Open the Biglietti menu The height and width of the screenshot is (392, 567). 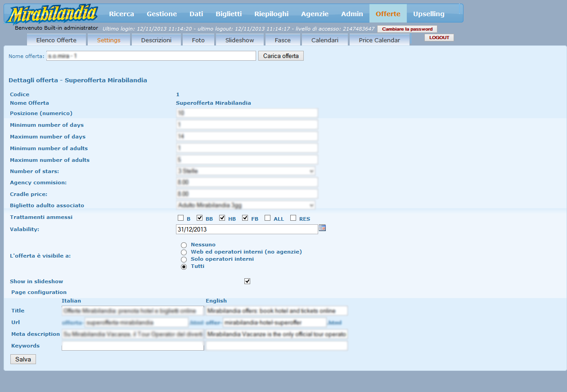pos(229,14)
